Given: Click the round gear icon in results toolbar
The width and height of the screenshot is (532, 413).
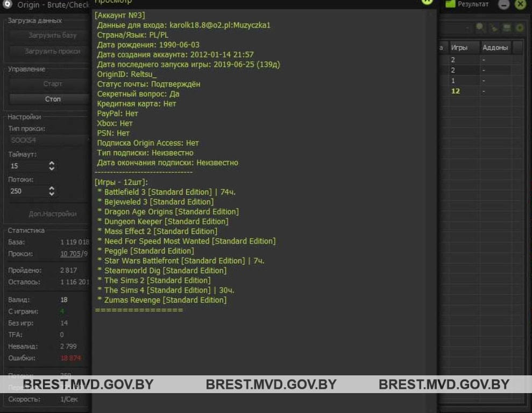Looking at the screenshot, I should (x=520, y=28).
